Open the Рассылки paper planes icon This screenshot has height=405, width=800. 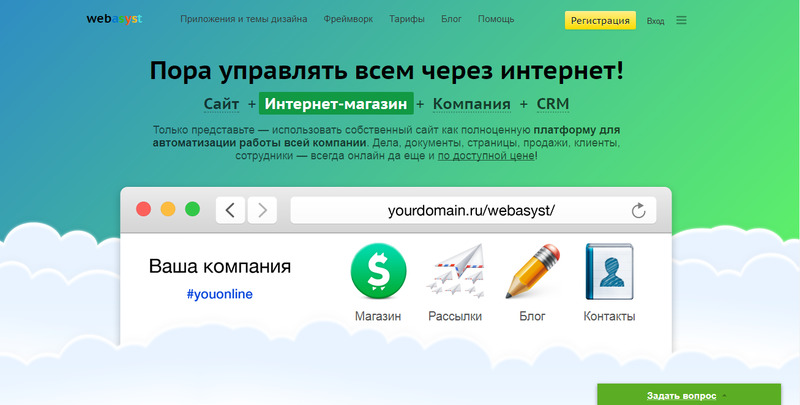(455, 271)
